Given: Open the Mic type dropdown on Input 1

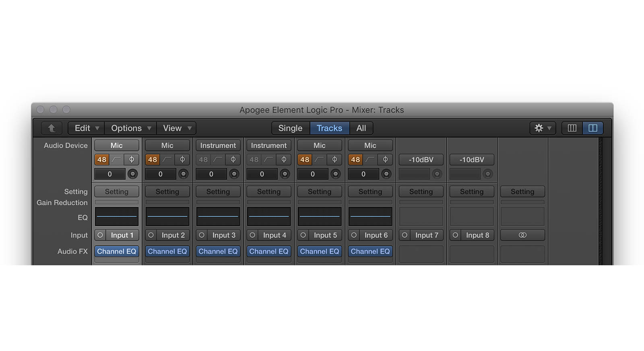Looking at the screenshot, I should (x=117, y=146).
